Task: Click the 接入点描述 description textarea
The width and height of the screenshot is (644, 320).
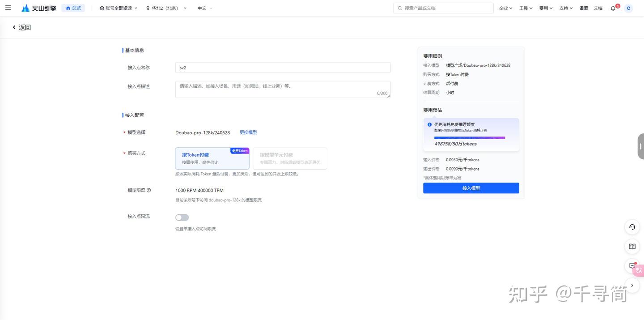Action: pyautogui.click(x=283, y=90)
